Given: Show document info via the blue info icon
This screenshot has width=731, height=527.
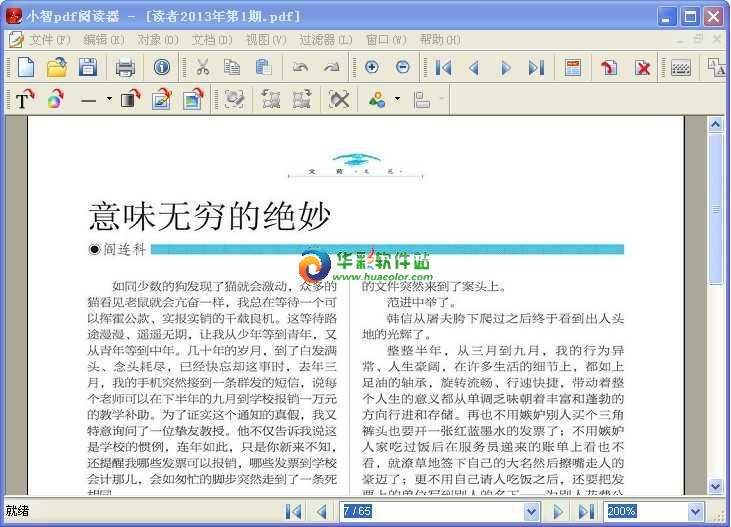Looking at the screenshot, I should point(162,68).
